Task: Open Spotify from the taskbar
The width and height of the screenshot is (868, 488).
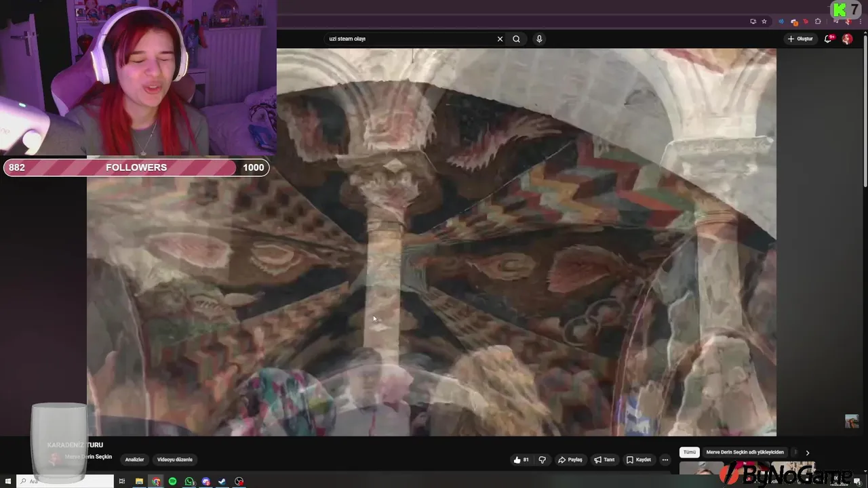Action: pos(172,481)
